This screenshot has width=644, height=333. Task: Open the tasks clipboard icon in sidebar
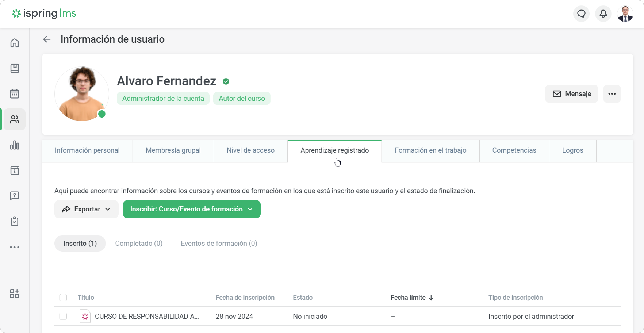tap(15, 221)
